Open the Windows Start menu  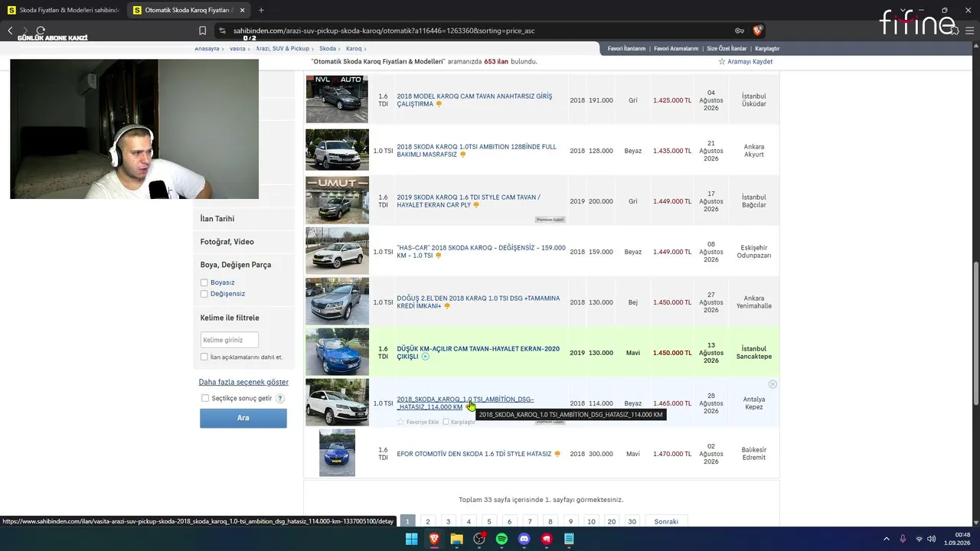tap(411, 539)
